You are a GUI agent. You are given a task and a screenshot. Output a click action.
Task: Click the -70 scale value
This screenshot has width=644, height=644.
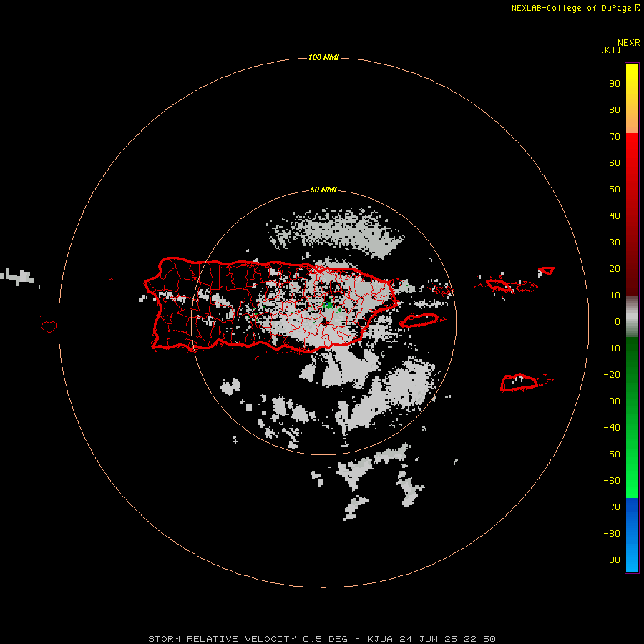pos(612,507)
